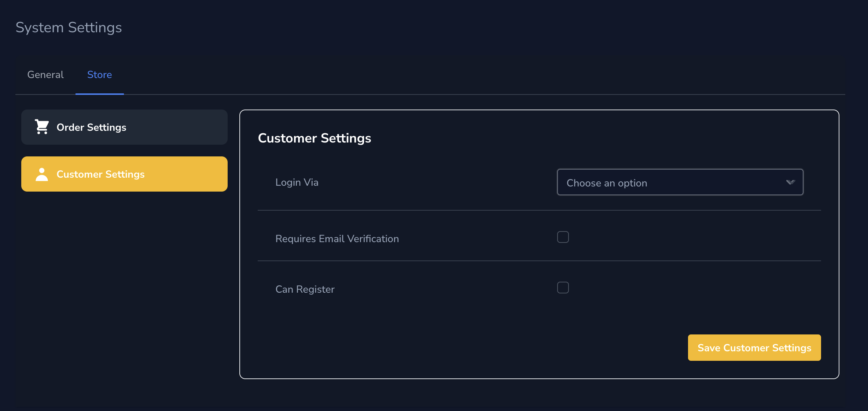Image resolution: width=868 pixels, height=411 pixels.
Task: Click the System Settings page title
Action: pyautogui.click(x=69, y=27)
